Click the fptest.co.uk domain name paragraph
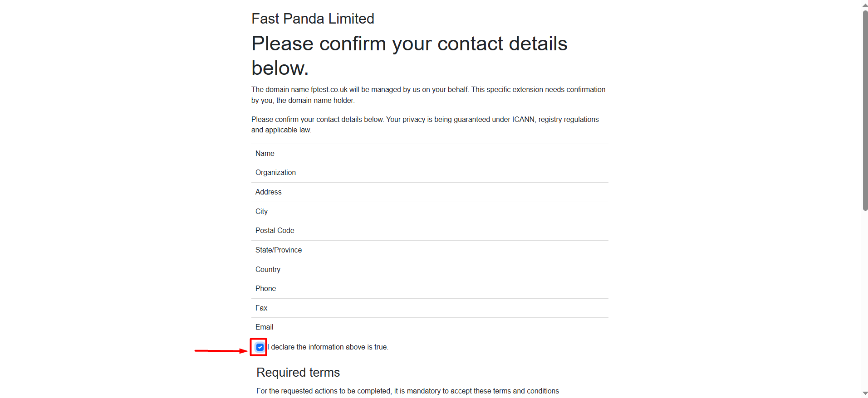The width and height of the screenshot is (868, 398). tap(428, 95)
